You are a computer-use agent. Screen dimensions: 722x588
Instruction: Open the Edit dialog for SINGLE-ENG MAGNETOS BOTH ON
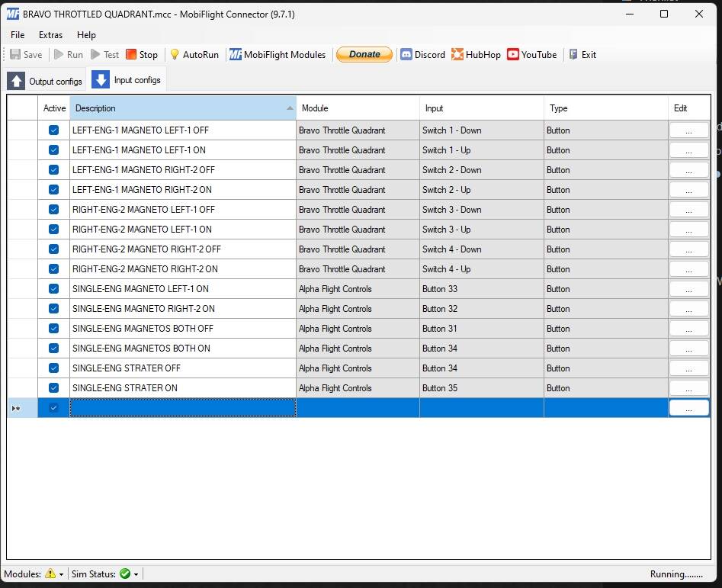(688, 349)
